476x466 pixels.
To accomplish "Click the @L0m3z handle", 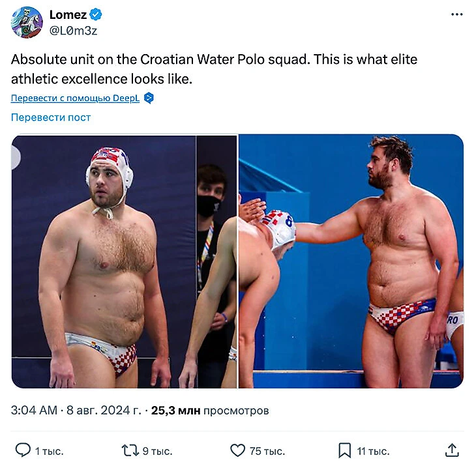I will point(74,31).
